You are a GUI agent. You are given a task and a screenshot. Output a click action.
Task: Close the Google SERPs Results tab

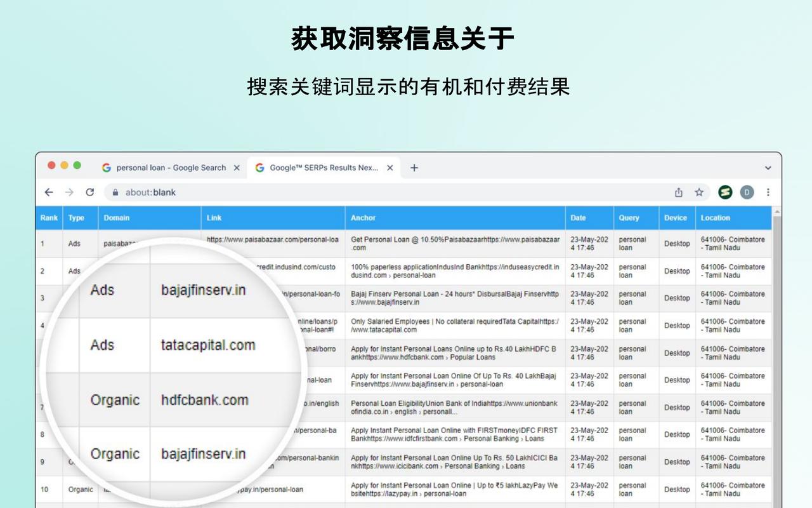click(x=390, y=168)
